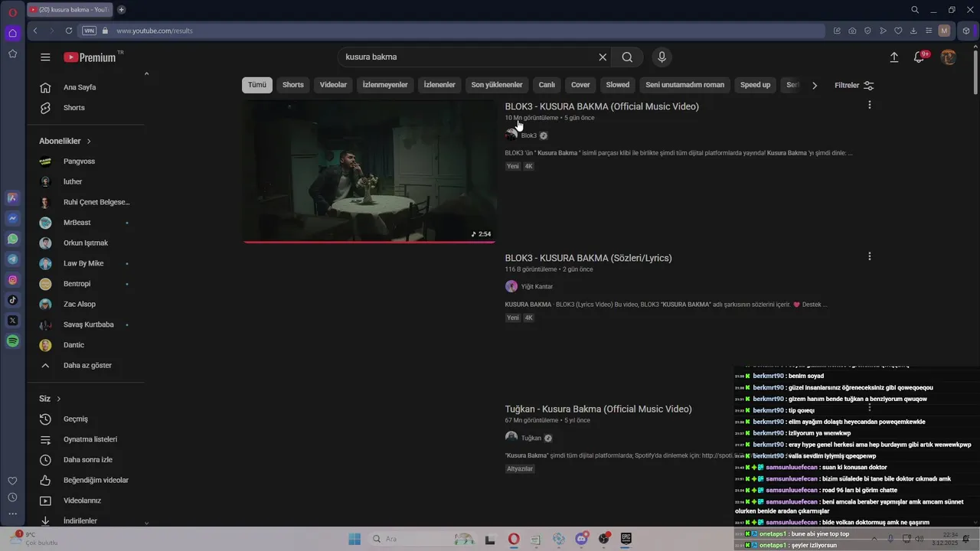The image size is (980, 551).
Task: Open the Windows Start button
Action: [354, 539]
